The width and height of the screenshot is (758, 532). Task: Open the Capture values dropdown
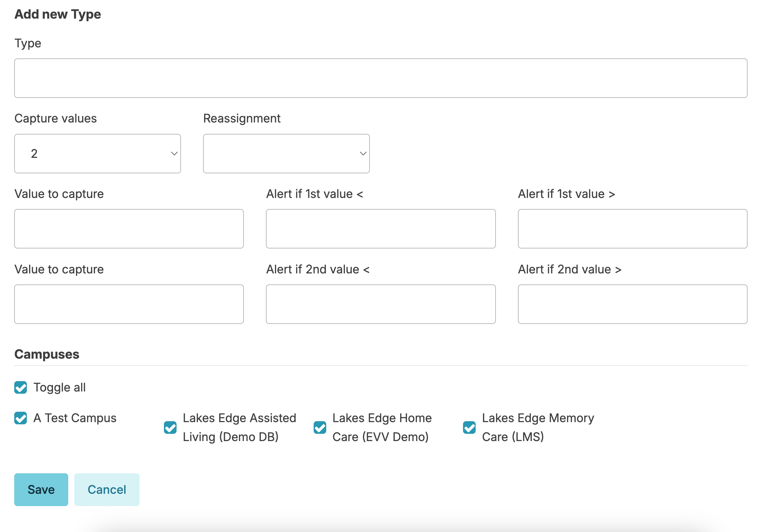97,153
